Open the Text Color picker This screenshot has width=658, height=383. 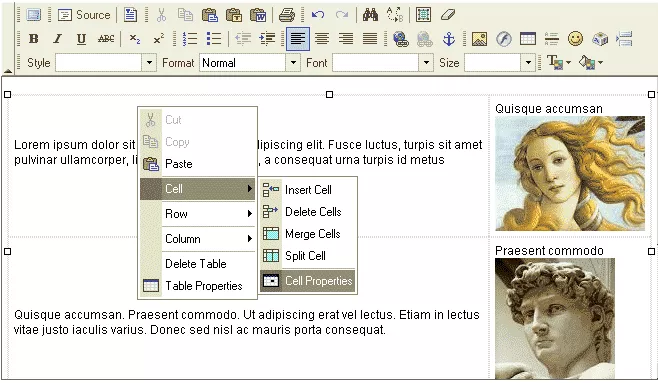click(x=559, y=63)
